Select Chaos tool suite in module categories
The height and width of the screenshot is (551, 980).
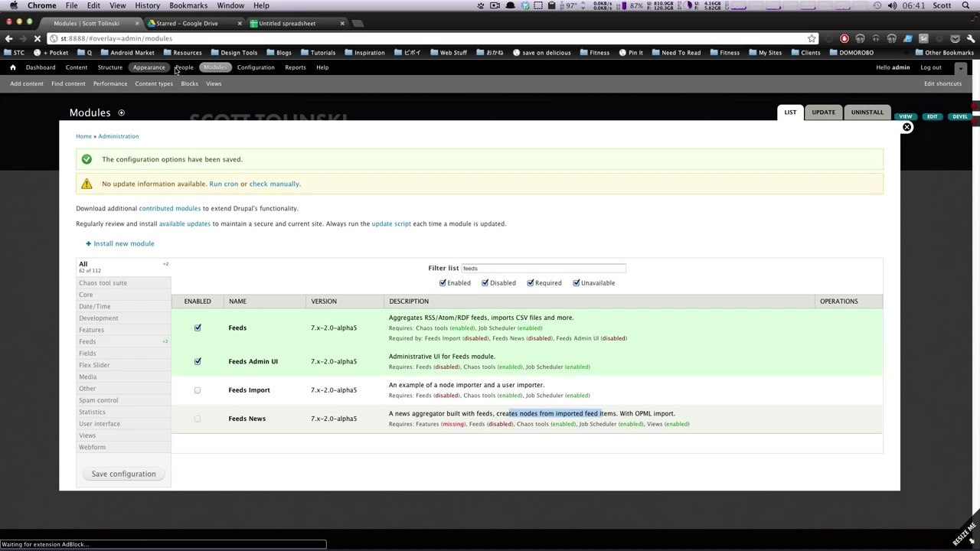123,283
